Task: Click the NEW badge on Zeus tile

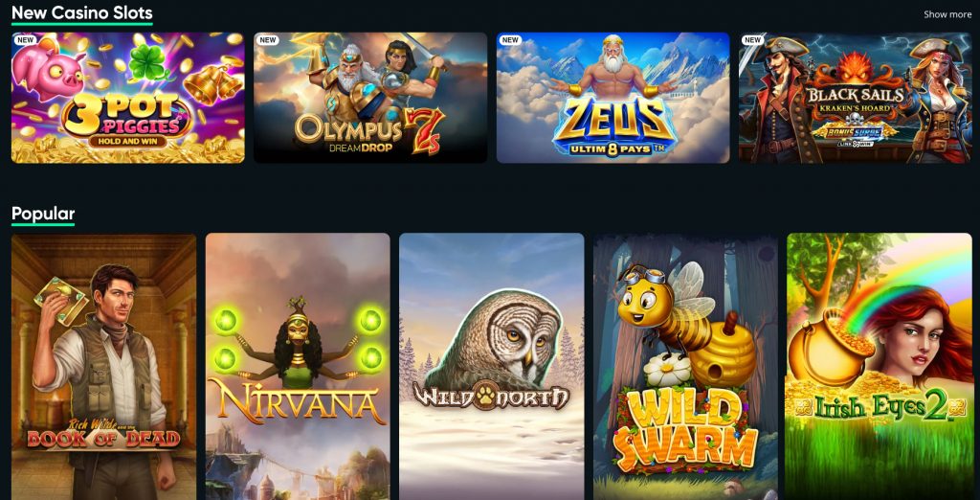Action: tap(511, 40)
